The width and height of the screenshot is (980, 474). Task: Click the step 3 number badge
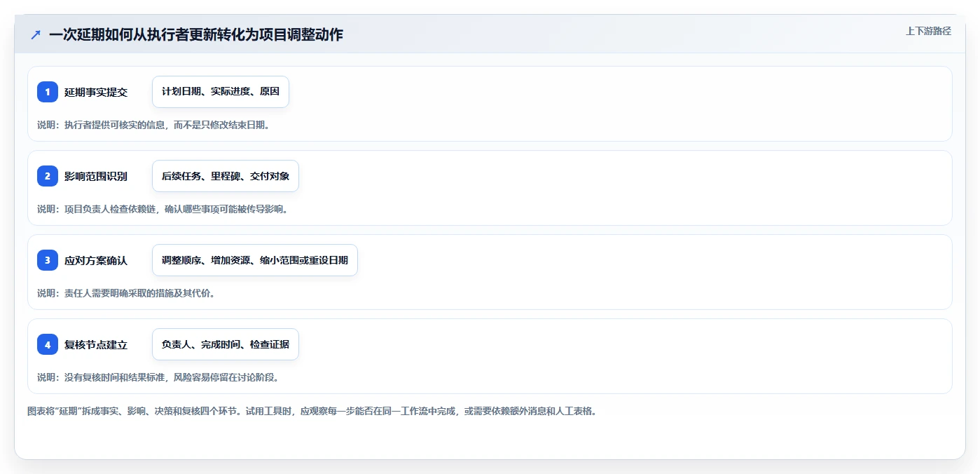click(x=48, y=260)
